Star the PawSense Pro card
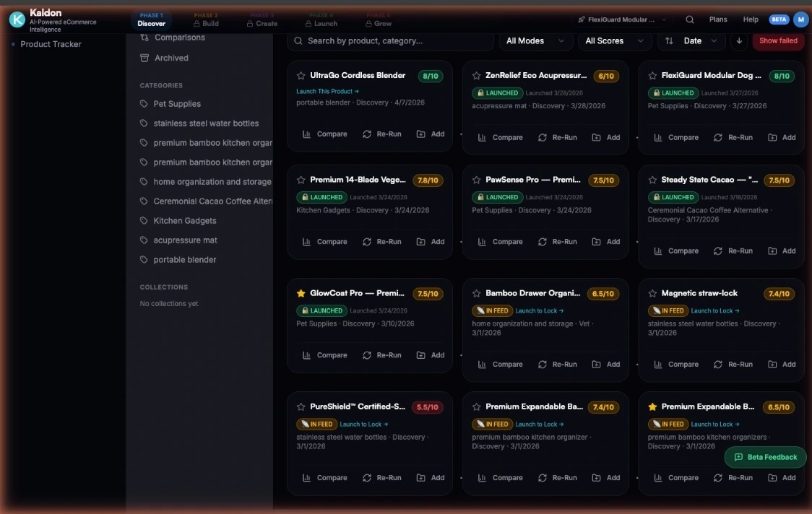Viewport: 812px width, 514px height. pyautogui.click(x=476, y=180)
